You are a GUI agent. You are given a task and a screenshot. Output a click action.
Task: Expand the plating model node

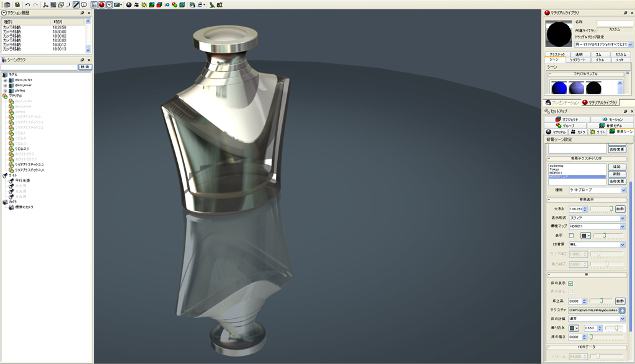coord(5,91)
